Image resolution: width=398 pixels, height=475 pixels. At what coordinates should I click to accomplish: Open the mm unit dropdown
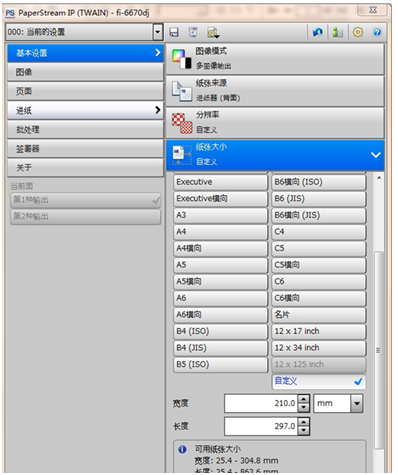(357, 403)
